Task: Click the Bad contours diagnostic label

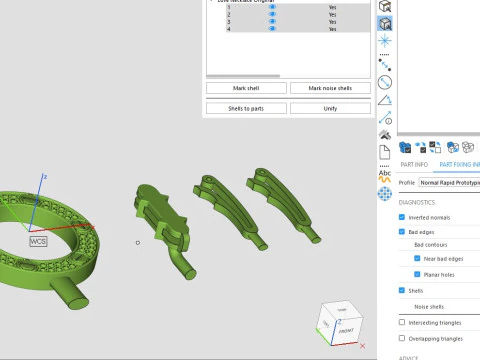Action: point(431,245)
